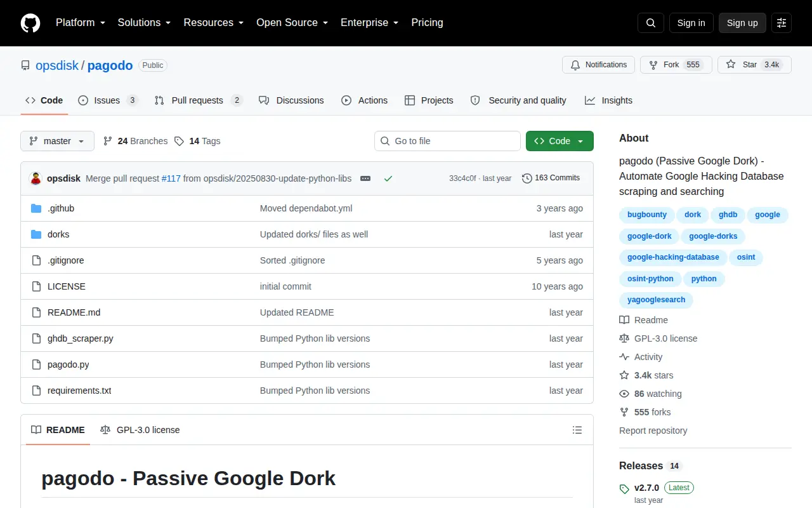This screenshot has height=508, width=812.
Task: Click the Notifications bell button
Action: click(x=599, y=65)
